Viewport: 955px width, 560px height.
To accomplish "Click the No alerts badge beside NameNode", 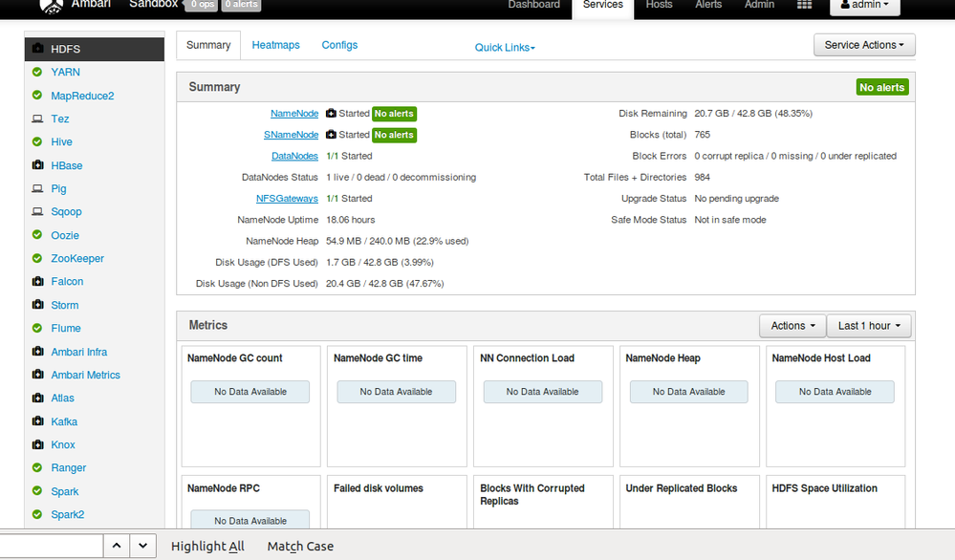I will point(394,114).
